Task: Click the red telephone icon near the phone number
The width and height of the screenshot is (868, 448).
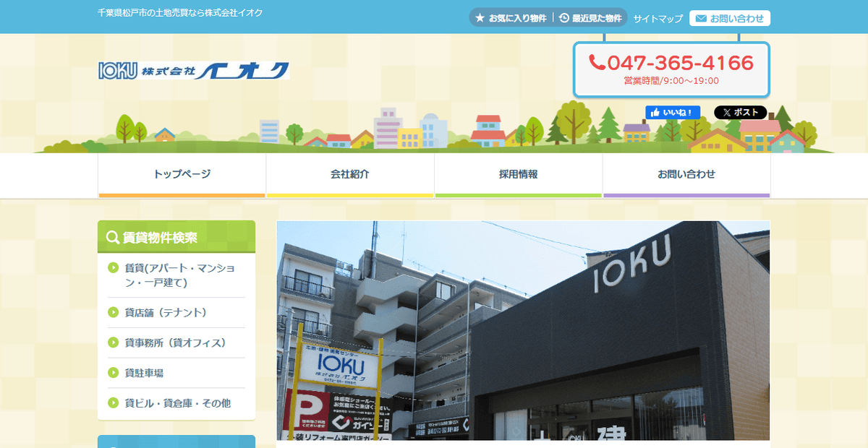Action: click(597, 63)
